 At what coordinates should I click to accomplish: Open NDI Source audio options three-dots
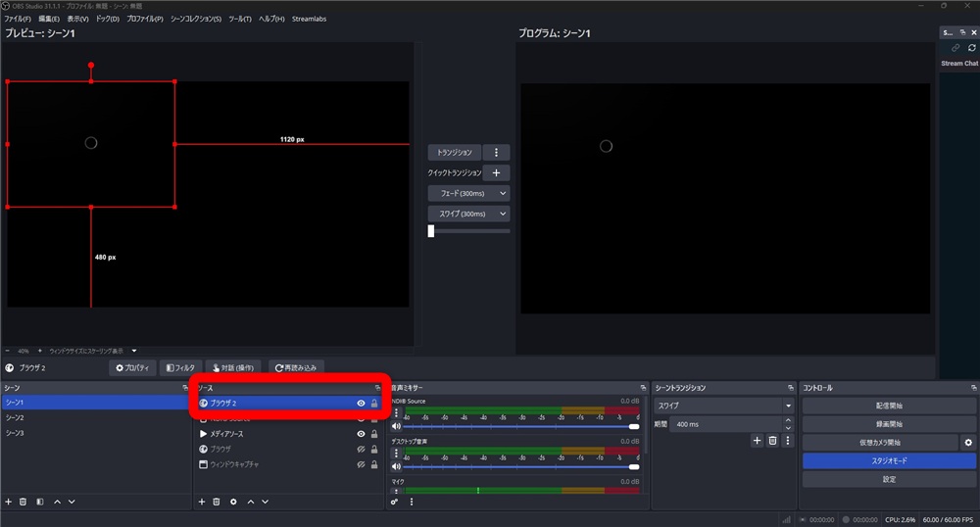click(x=396, y=412)
